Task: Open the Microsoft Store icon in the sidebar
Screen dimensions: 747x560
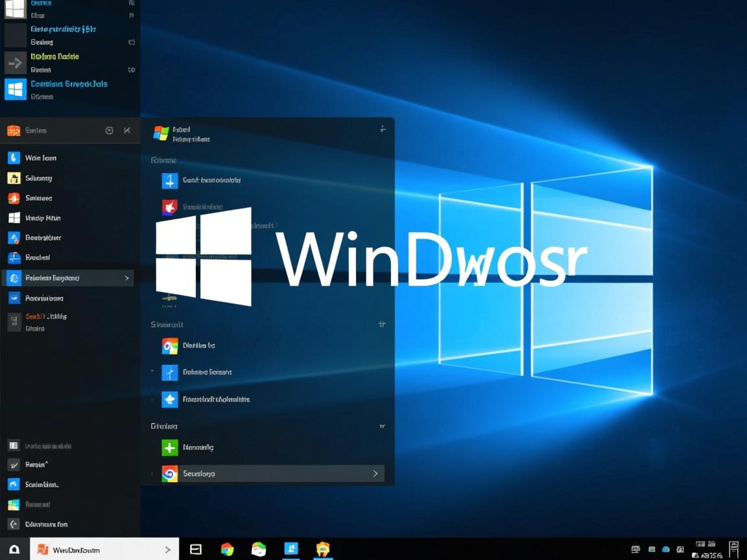Action: [14, 218]
